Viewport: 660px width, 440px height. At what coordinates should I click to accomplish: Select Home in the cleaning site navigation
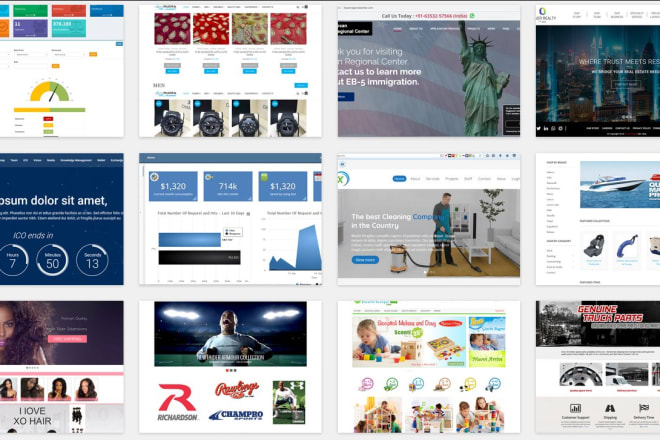pyautogui.click(x=399, y=179)
